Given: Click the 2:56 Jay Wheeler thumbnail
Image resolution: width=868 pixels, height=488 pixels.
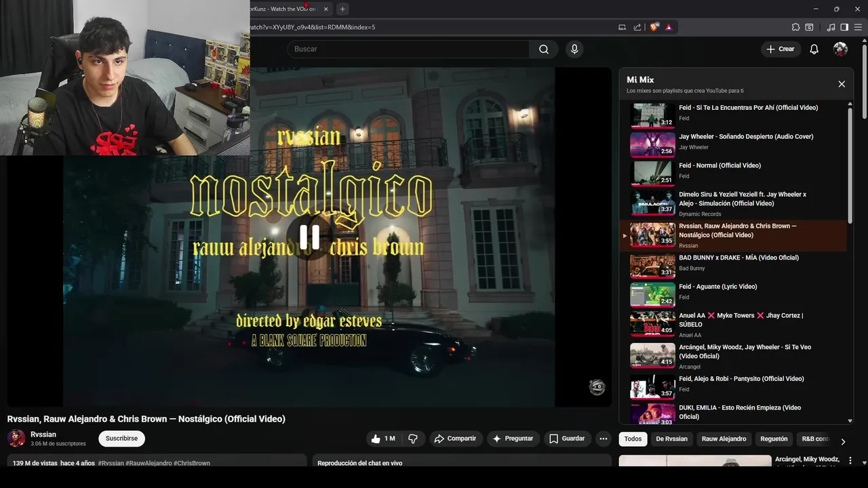Looking at the screenshot, I should pyautogui.click(x=652, y=144).
